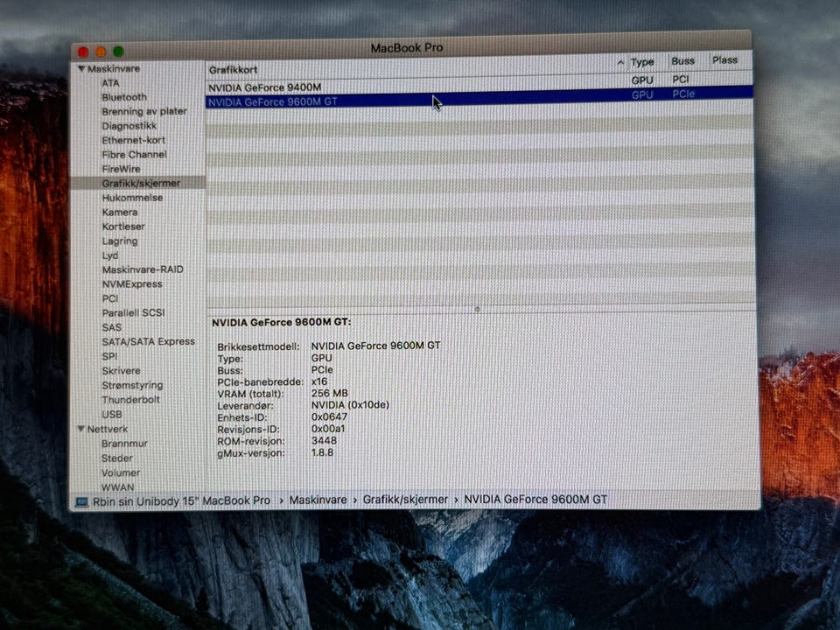
Task: Select the NVIDIA GeForce 9600M GT row
Action: [479, 98]
